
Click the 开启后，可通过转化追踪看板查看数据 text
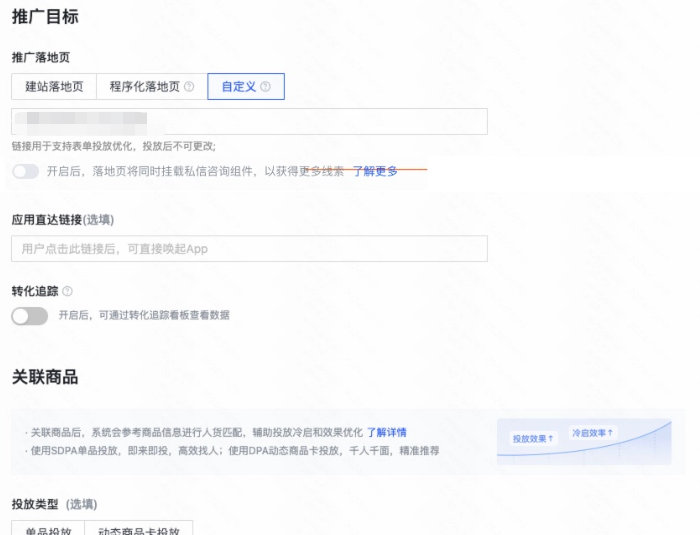pyautogui.click(x=144, y=315)
